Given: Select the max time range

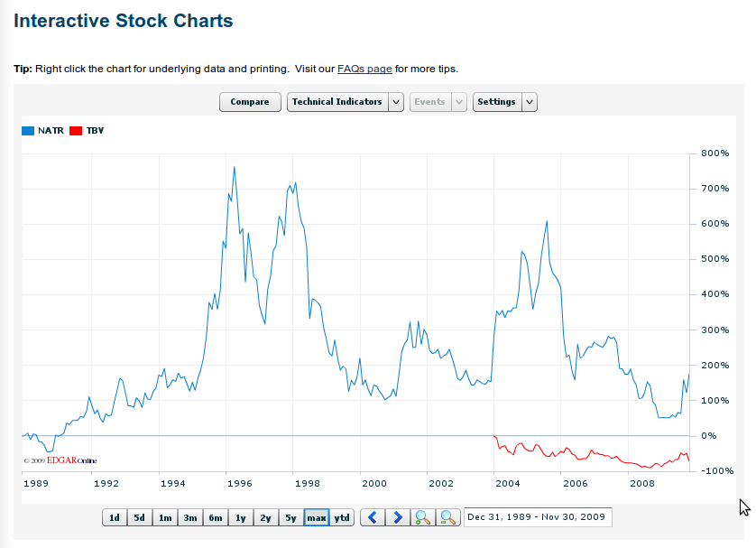Looking at the screenshot, I should pyautogui.click(x=317, y=517).
